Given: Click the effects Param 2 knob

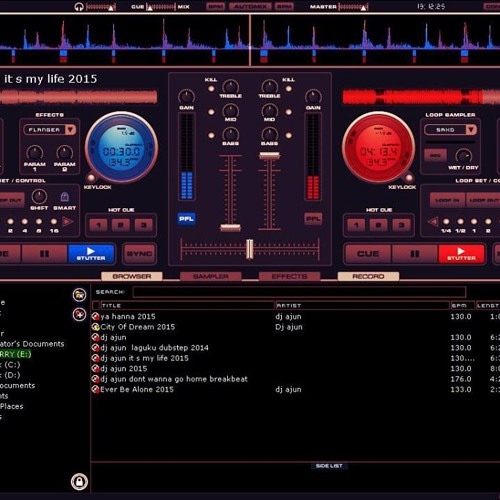Looking at the screenshot, I should coord(65,153).
